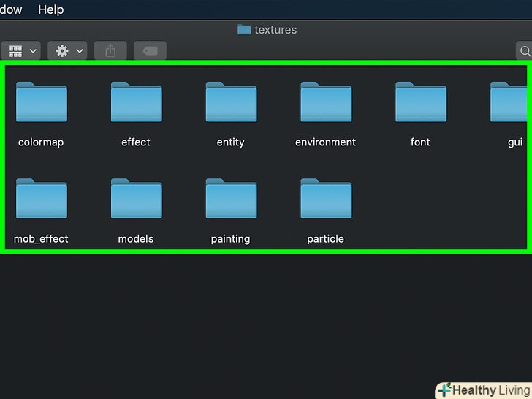
Task: Open the entity folder
Action: [x=231, y=102]
